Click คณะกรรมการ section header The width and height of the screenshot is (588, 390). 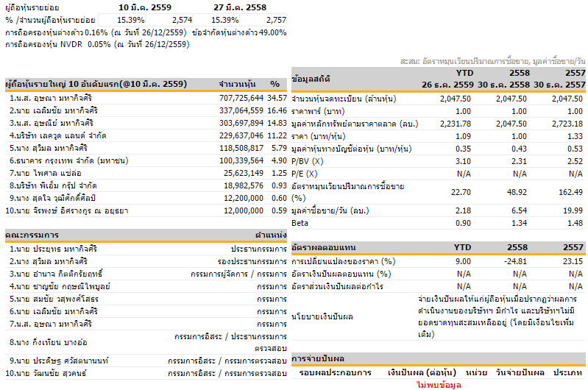click(x=146, y=235)
